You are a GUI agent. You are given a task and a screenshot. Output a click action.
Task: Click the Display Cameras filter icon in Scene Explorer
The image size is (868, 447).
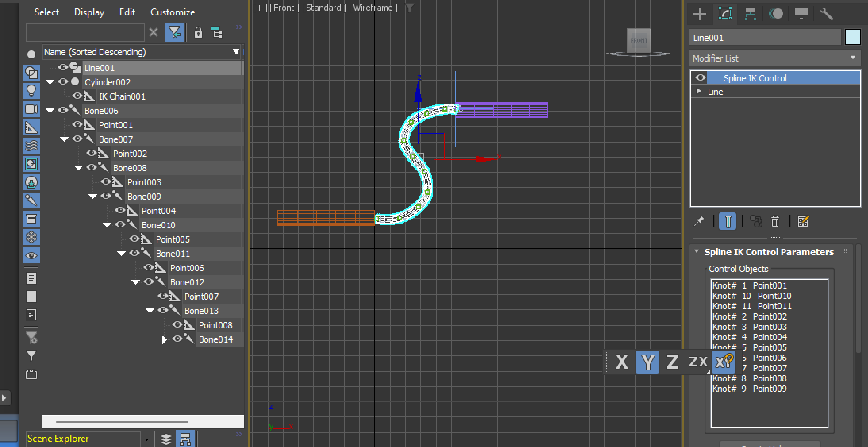[31, 109]
